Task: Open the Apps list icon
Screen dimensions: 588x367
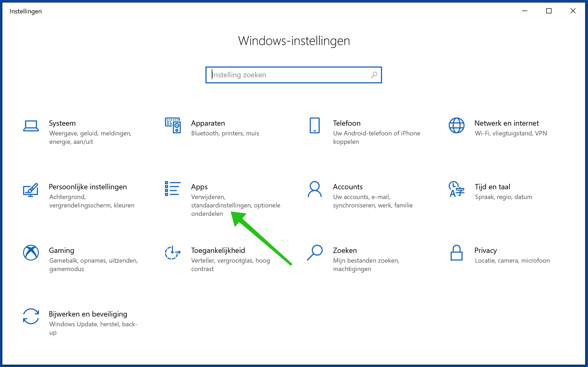Action: [173, 188]
